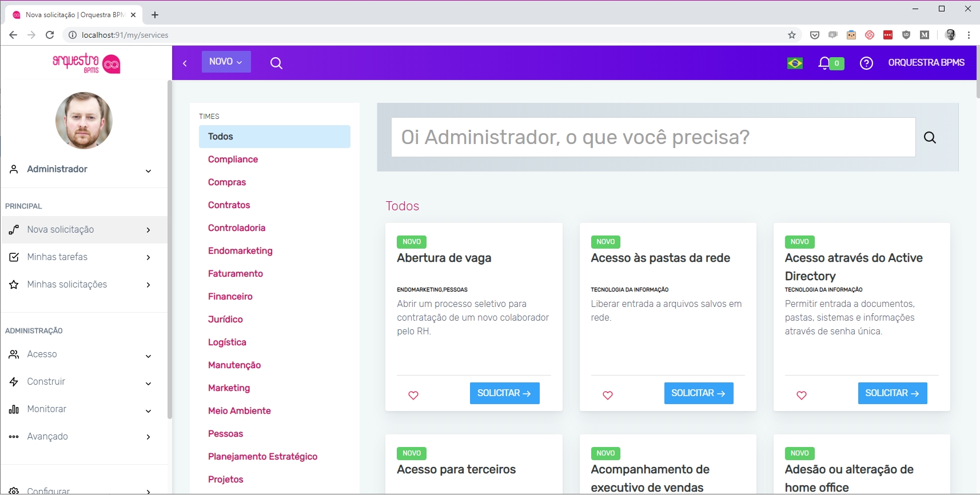Click the Brazil flag language icon

tap(795, 63)
